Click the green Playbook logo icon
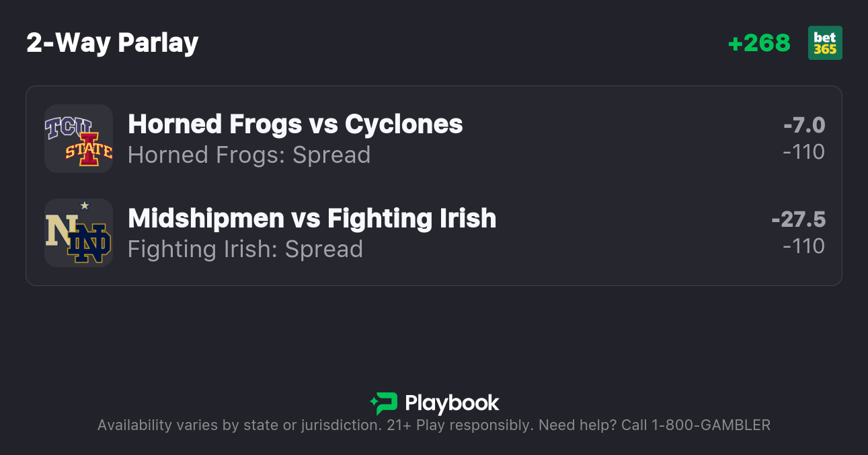Viewport: 868px width, 455px height. (383, 403)
